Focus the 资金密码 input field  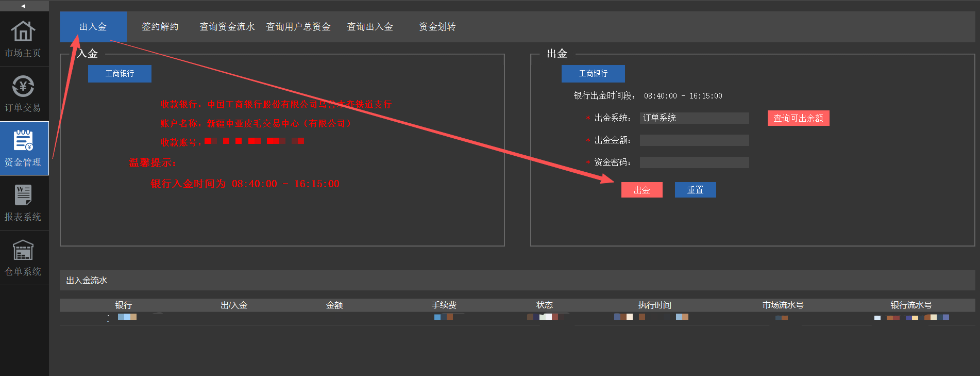[695, 162]
